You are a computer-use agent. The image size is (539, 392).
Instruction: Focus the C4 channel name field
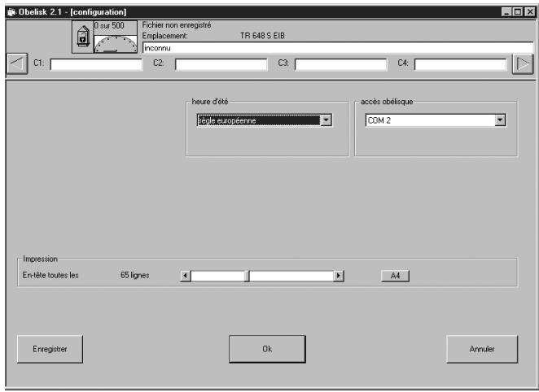click(461, 64)
